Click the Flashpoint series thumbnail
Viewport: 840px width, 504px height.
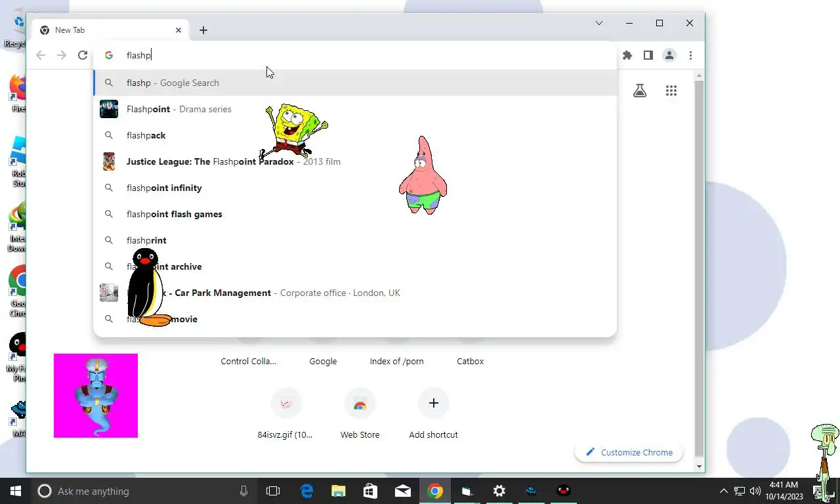[109, 109]
